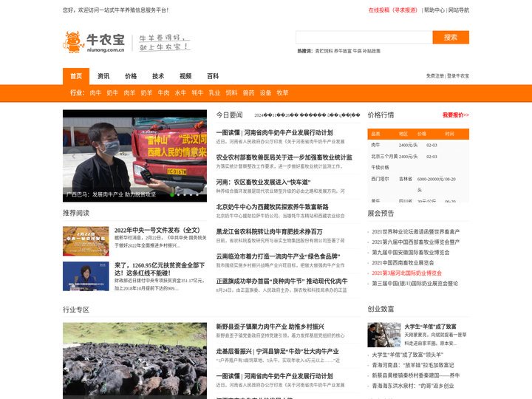Screen dimensions: 532x399
Task: Select the 奶牛 industry category
Action: click(112, 92)
